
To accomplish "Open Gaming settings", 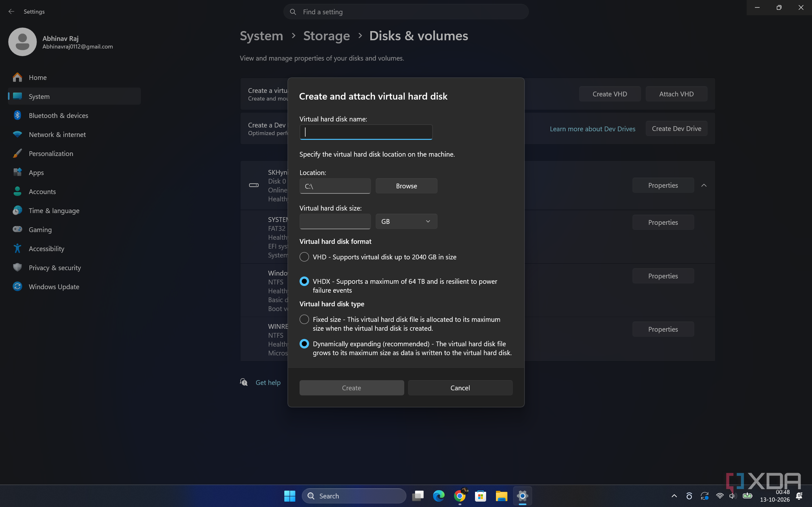I will tap(74, 230).
